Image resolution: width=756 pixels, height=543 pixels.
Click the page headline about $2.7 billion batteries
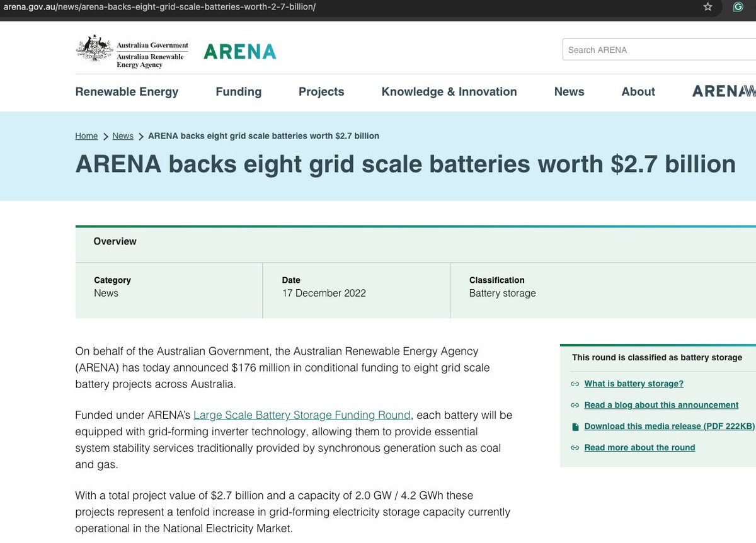[x=405, y=164]
